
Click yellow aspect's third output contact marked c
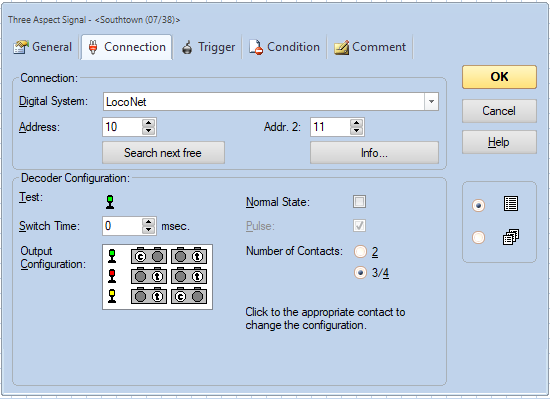click(180, 297)
